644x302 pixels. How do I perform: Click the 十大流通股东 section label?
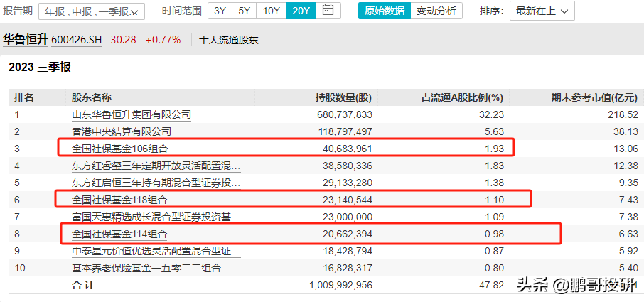(229, 41)
